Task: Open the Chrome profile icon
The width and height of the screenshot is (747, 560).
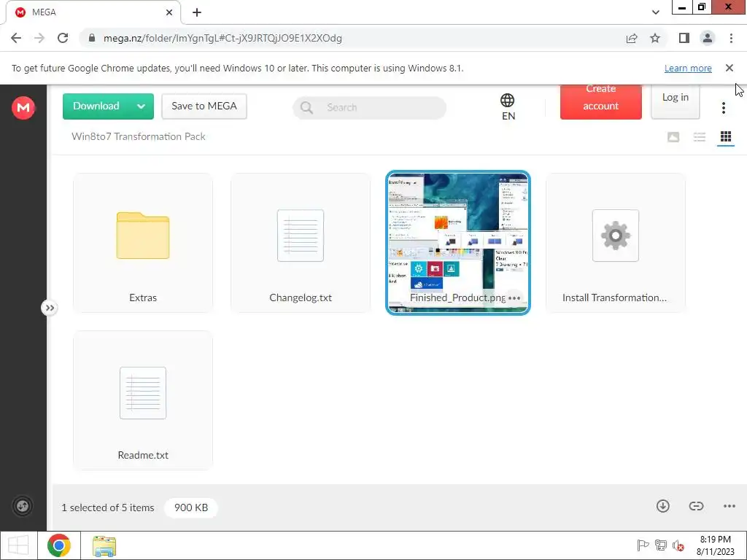Action: [708, 38]
